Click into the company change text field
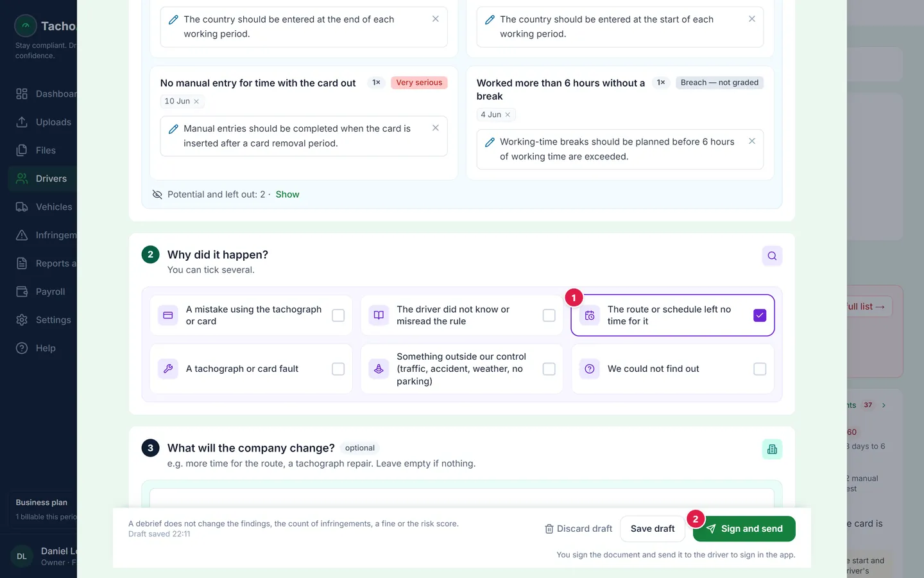The height and width of the screenshot is (578, 924). [462, 498]
